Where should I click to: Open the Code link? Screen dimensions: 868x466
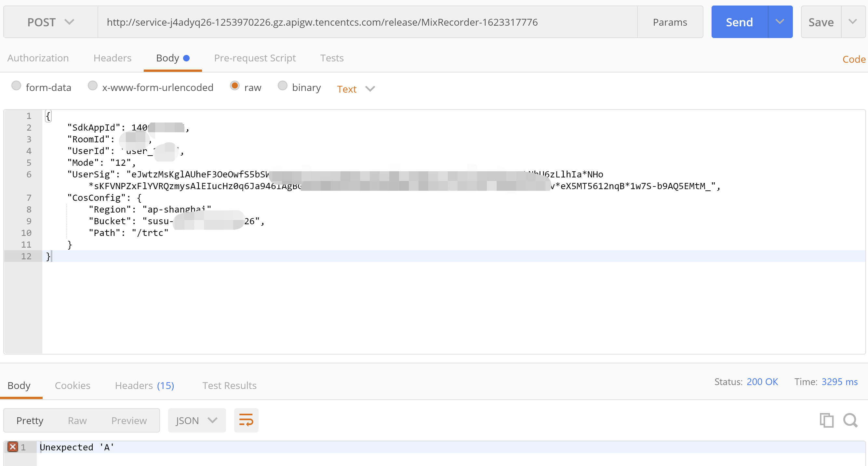[x=853, y=59]
